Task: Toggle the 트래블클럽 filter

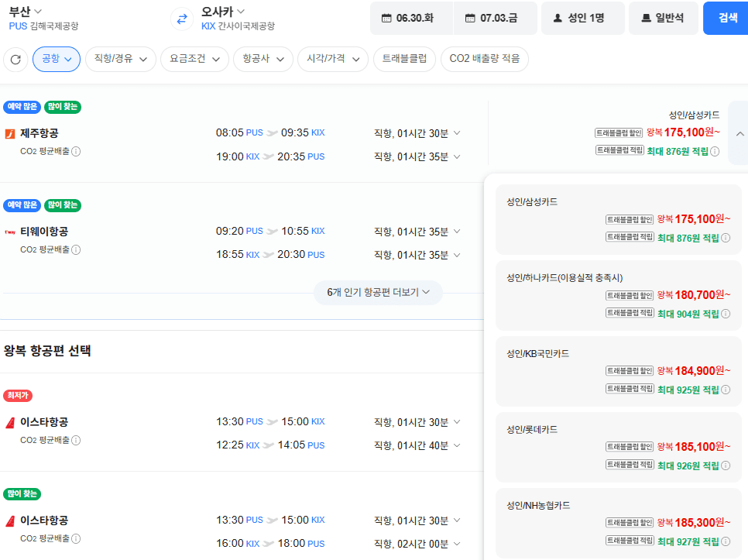Action: point(404,59)
